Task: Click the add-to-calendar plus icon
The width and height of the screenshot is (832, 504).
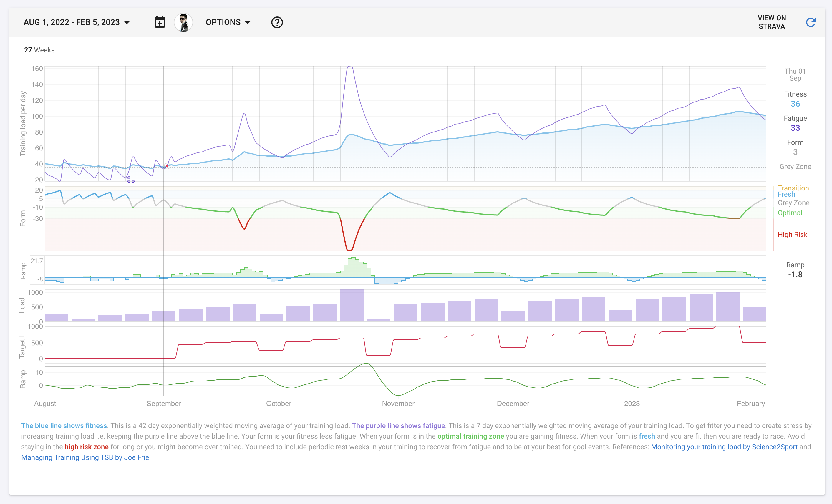Action: coord(160,22)
